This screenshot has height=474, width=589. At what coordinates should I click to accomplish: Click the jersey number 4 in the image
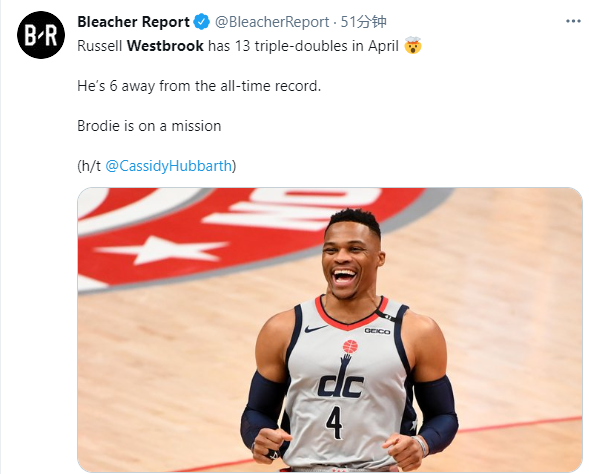click(x=334, y=422)
